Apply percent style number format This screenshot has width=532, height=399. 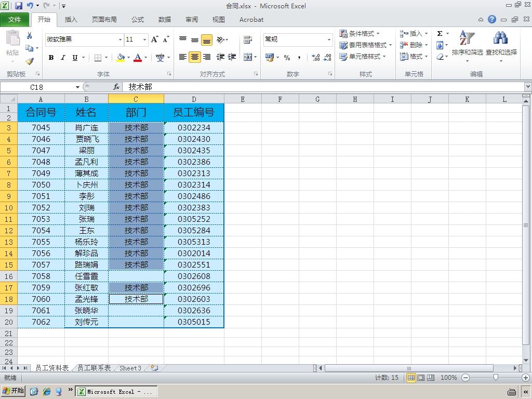coord(287,57)
